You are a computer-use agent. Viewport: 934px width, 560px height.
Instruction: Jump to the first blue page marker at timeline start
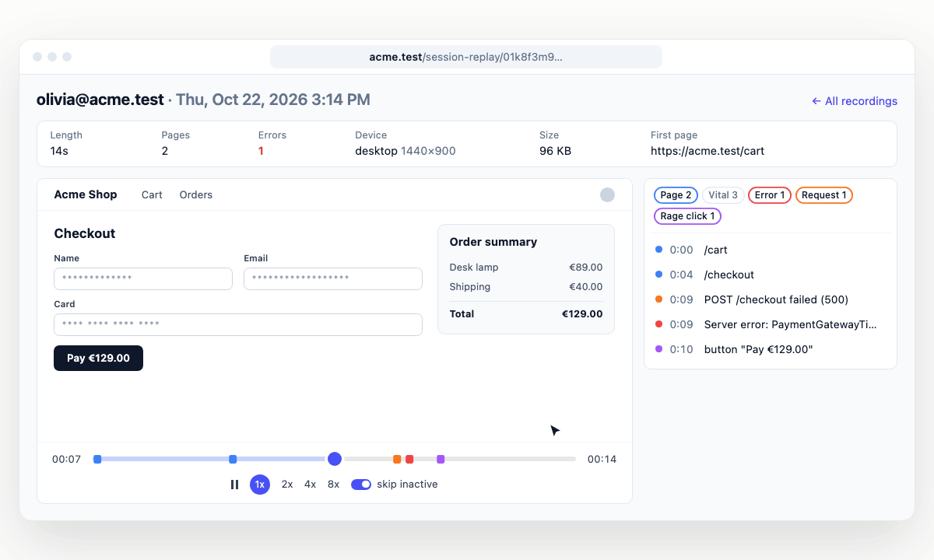pyautogui.click(x=97, y=459)
